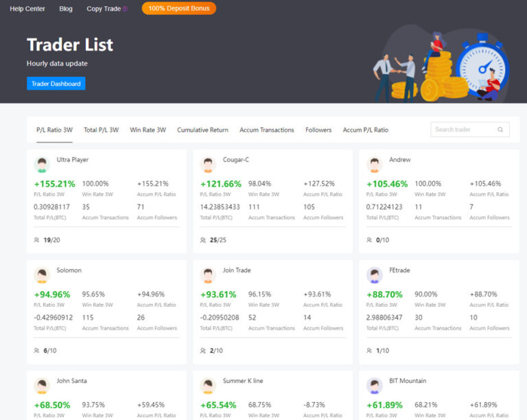Go to the Blog link
The width and height of the screenshot is (527, 420).
point(66,9)
